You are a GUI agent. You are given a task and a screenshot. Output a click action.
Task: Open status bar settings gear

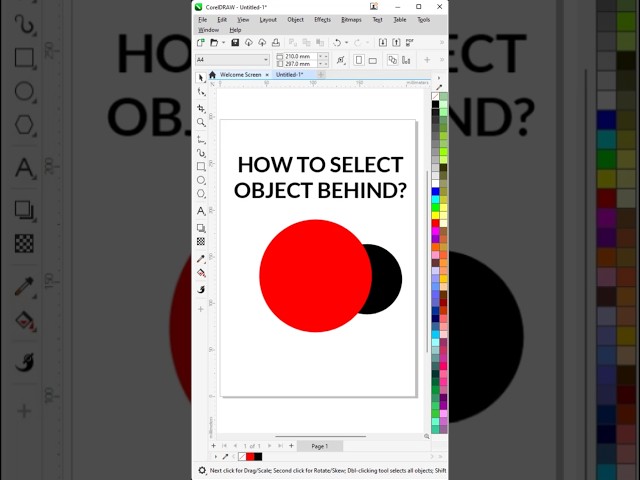point(202,471)
